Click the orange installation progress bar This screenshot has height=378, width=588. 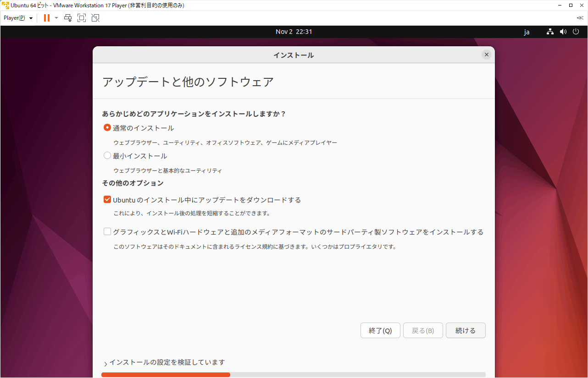(x=166, y=375)
